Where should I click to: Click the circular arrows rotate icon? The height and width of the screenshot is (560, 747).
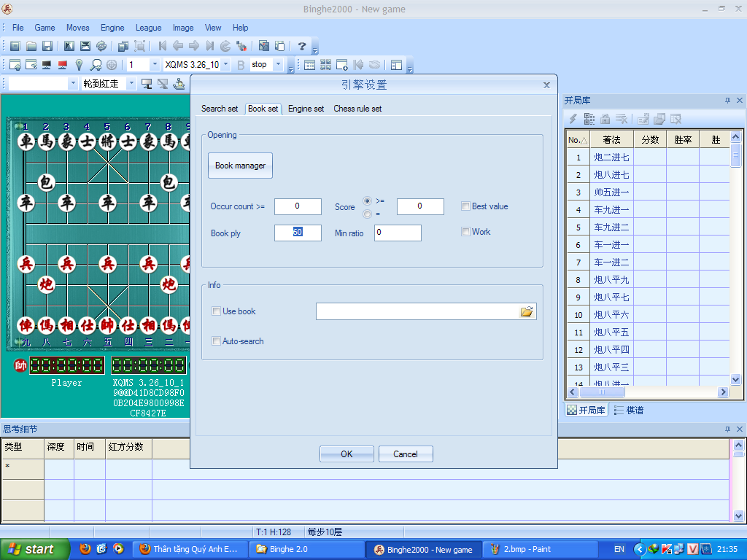[x=101, y=46]
